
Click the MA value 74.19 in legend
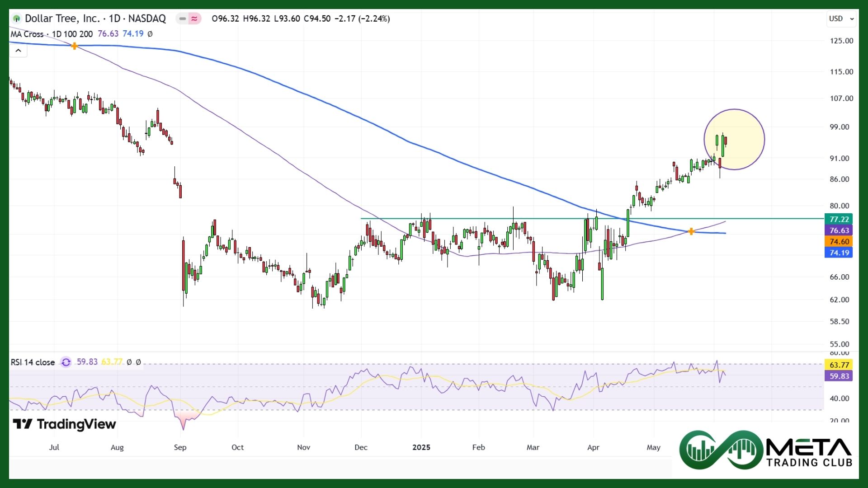(133, 34)
